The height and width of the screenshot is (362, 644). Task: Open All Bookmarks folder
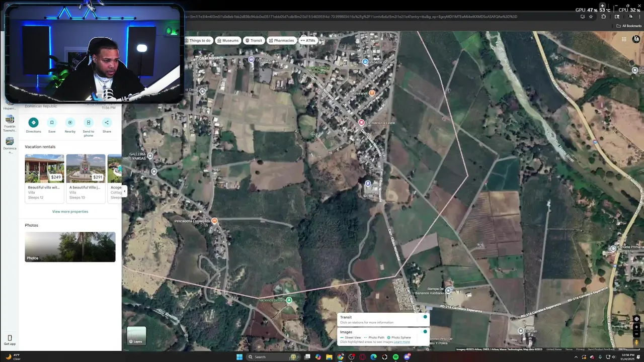tap(629, 26)
